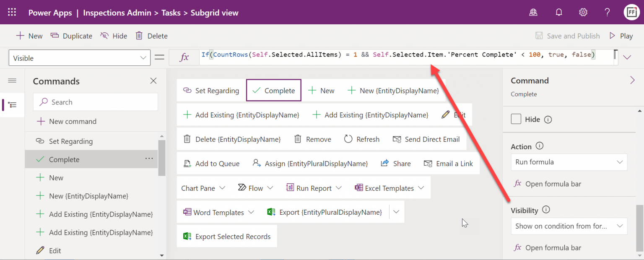Open the notifications bell
This screenshot has height=260, width=644.
(558, 13)
